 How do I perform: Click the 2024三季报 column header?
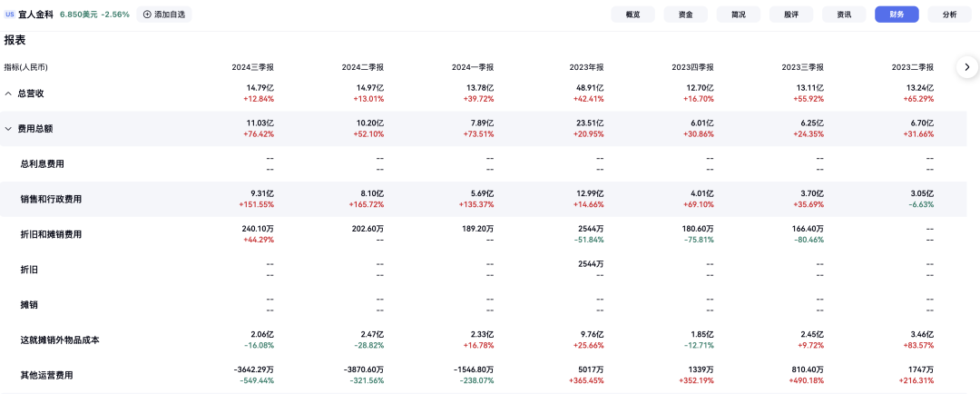click(252, 67)
